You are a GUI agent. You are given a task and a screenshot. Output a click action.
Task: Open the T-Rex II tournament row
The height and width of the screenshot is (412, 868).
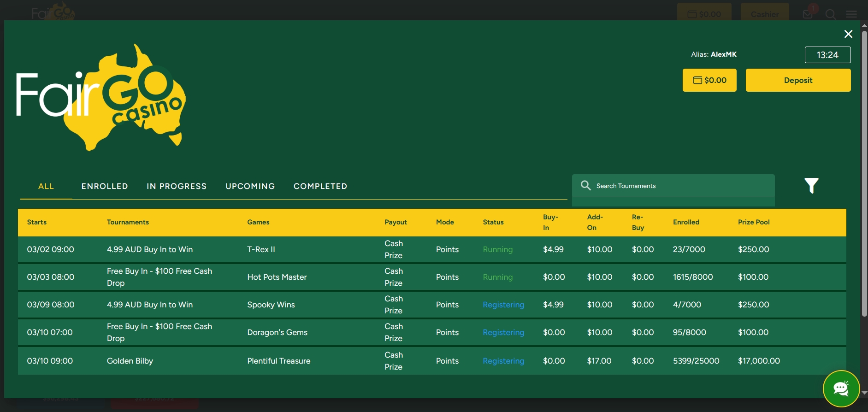coord(432,249)
